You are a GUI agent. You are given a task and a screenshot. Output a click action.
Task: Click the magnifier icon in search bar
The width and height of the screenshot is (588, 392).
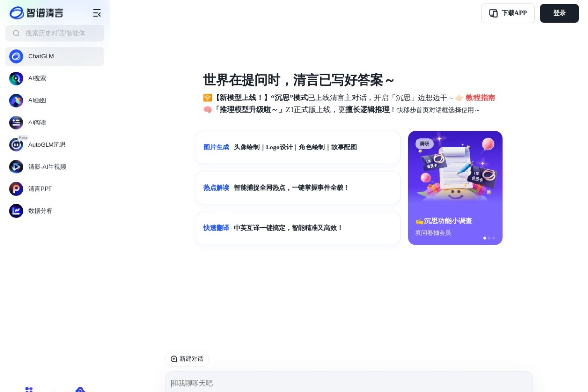[17, 33]
